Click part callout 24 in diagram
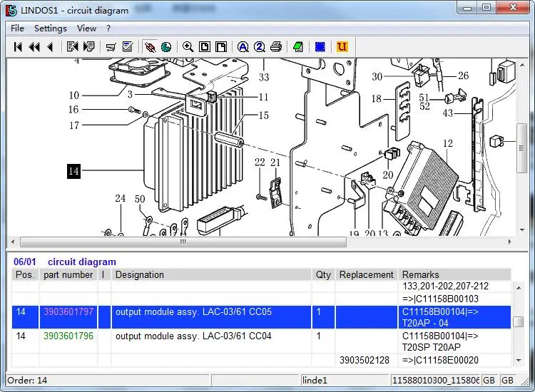535x392 pixels. 120,198
